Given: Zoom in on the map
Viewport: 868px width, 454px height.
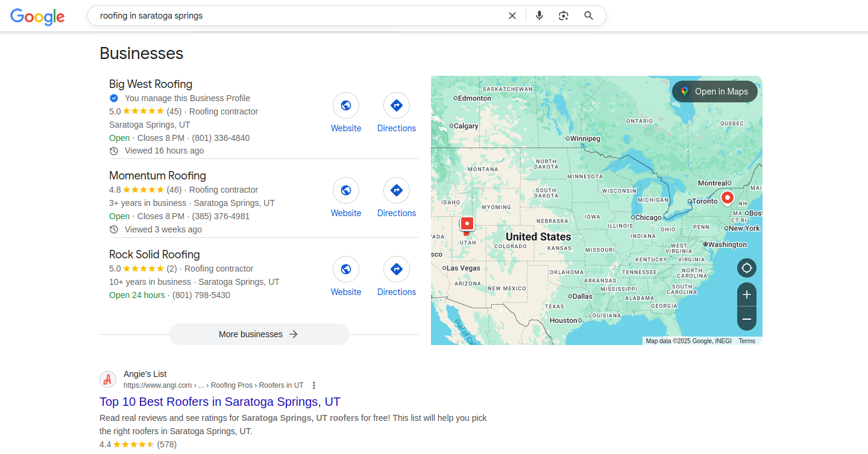Looking at the screenshot, I should 746,294.
